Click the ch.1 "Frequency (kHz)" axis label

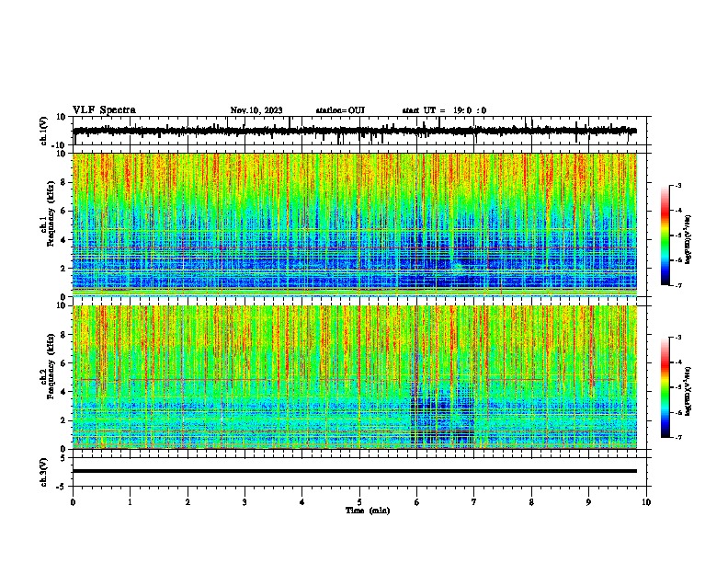click(51, 214)
